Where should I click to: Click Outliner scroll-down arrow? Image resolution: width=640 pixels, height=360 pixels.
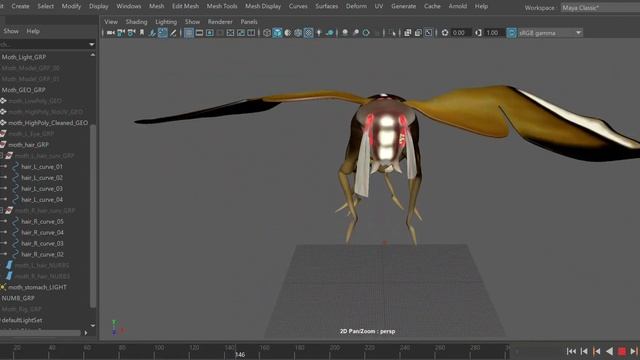point(93,326)
